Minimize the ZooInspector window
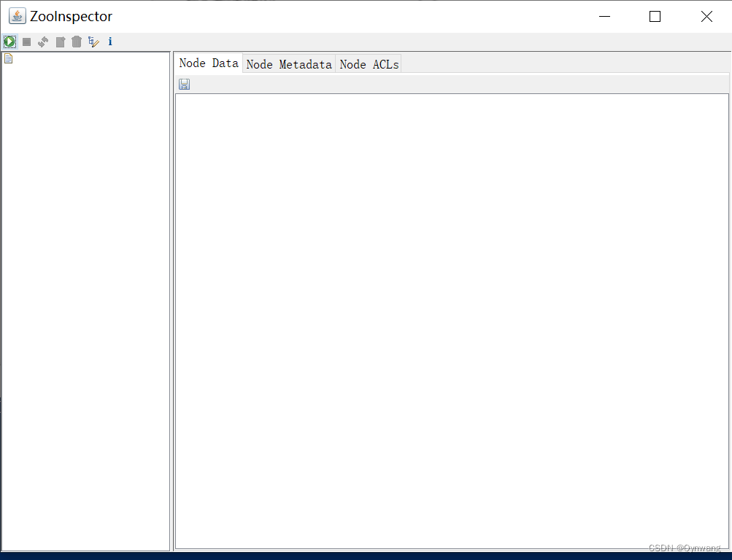The width and height of the screenshot is (732, 560). pyautogui.click(x=604, y=16)
